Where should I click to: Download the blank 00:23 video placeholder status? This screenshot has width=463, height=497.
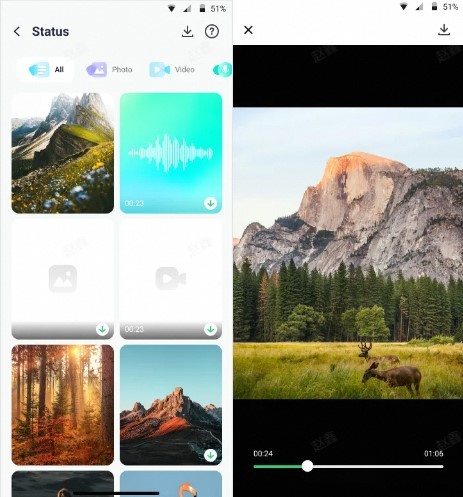pos(210,329)
